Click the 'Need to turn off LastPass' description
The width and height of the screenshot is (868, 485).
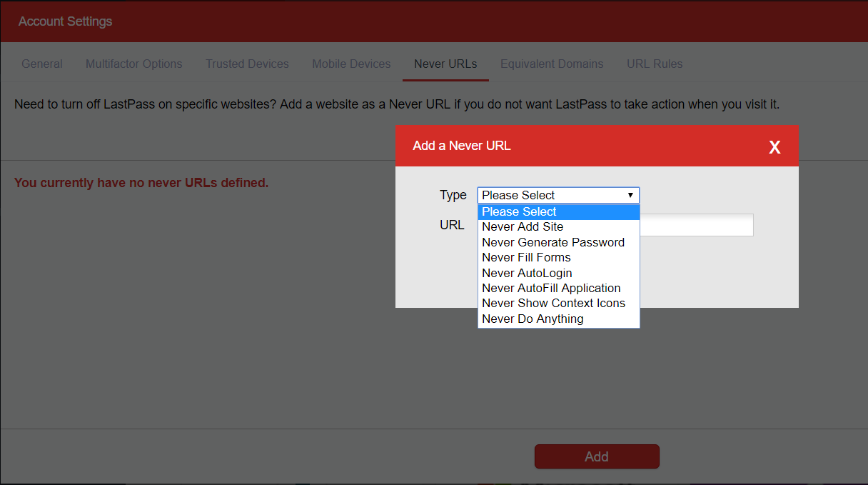[397, 104]
